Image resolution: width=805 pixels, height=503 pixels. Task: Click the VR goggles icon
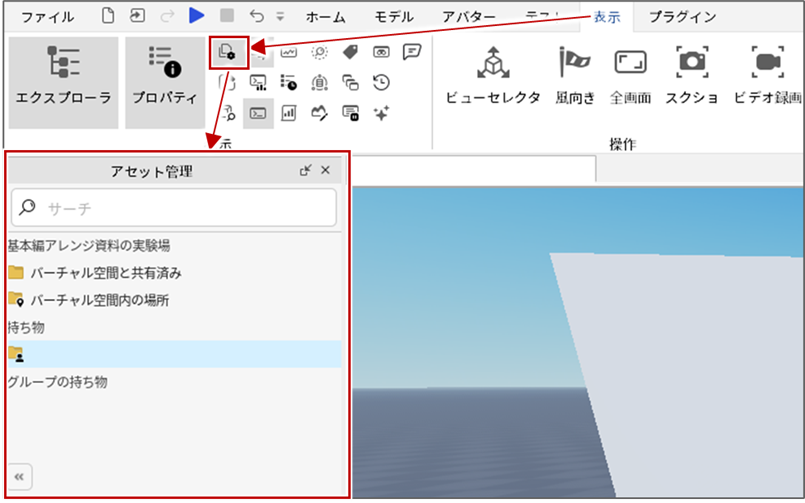click(381, 52)
